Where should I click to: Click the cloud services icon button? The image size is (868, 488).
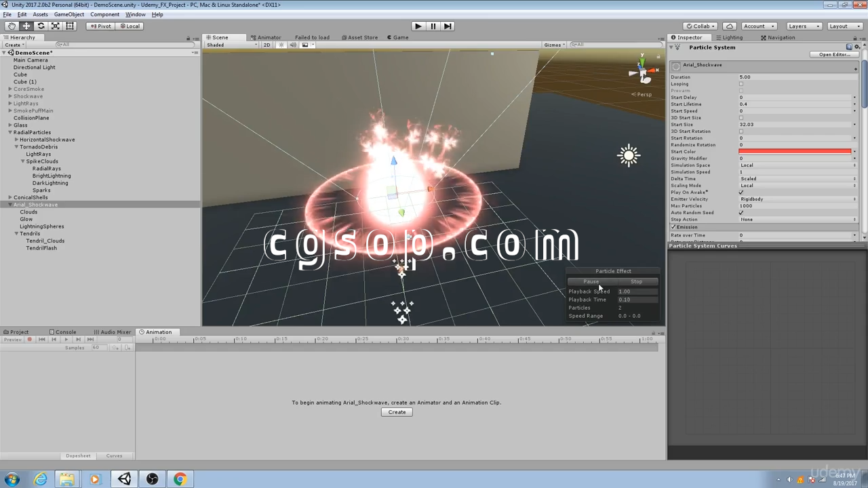(x=730, y=26)
